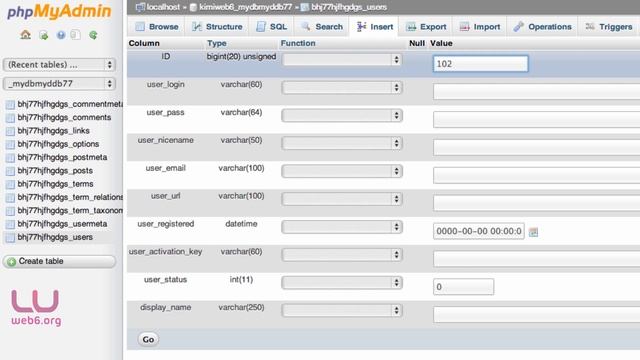Viewport: 640px width, 360px height.
Task: Click the table icon in breadcrumb
Action: point(304,7)
